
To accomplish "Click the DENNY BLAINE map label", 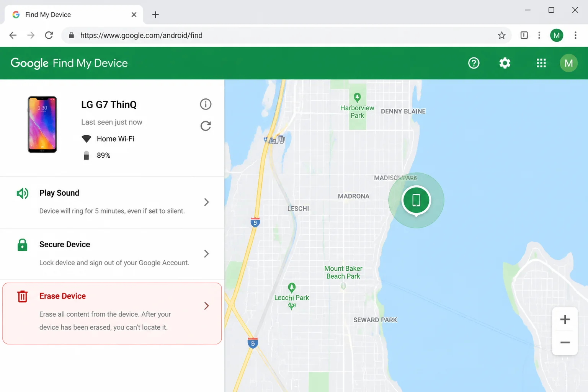I will 403,111.
